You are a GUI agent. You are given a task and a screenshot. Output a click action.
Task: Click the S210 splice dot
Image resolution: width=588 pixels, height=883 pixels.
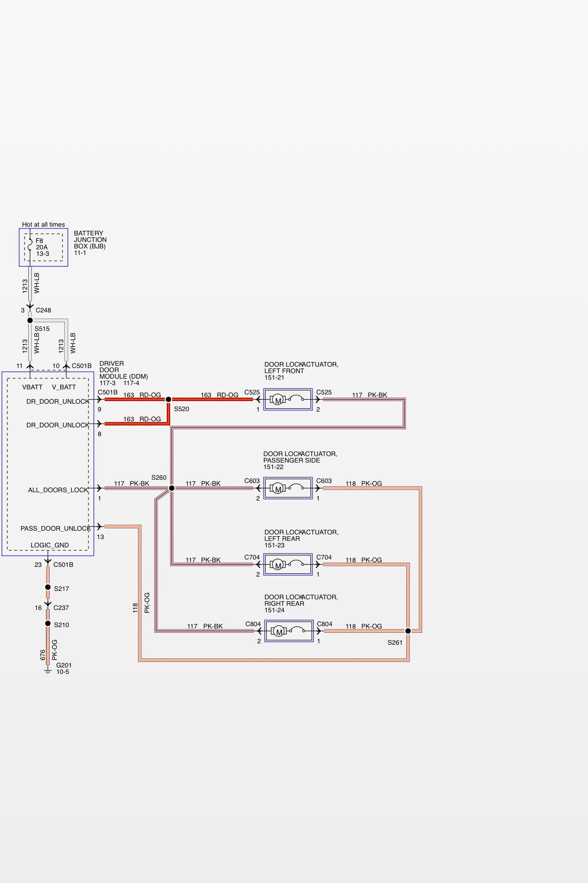pyautogui.click(x=48, y=623)
